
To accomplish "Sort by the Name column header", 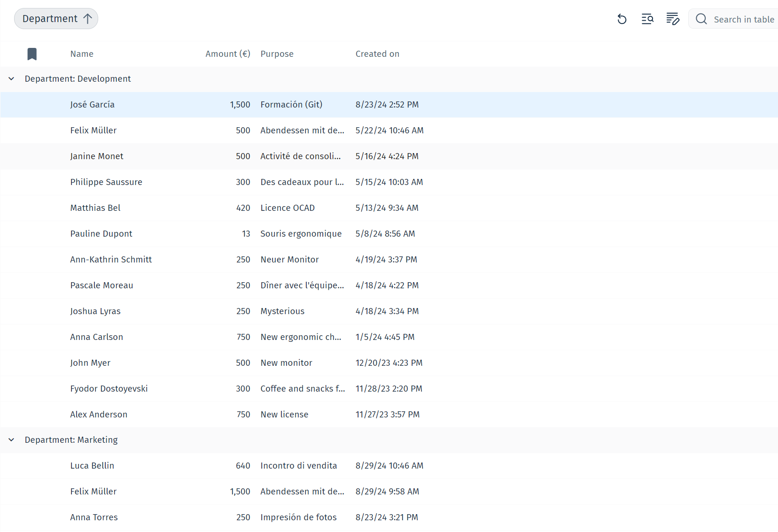I will pyautogui.click(x=82, y=54).
